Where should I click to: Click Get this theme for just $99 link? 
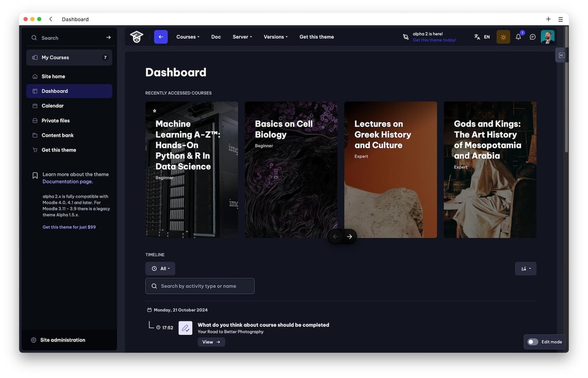coord(69,227)
